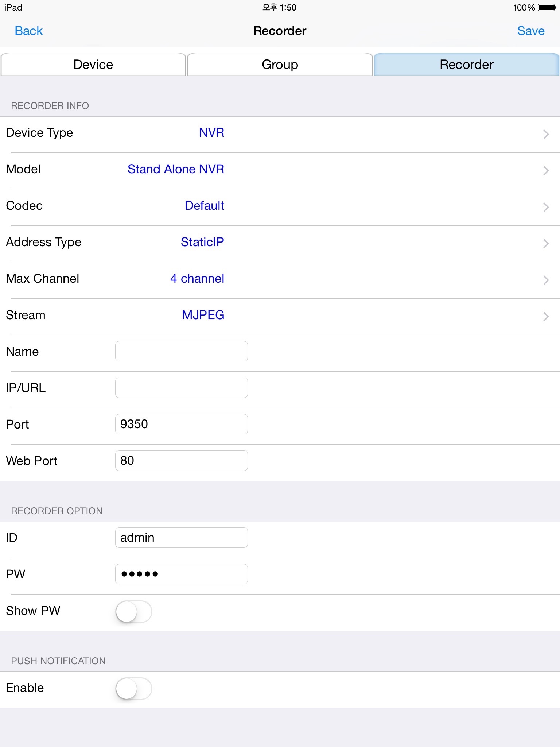
Task: Switch to the Group tab
Action: [x=280, y=65]
